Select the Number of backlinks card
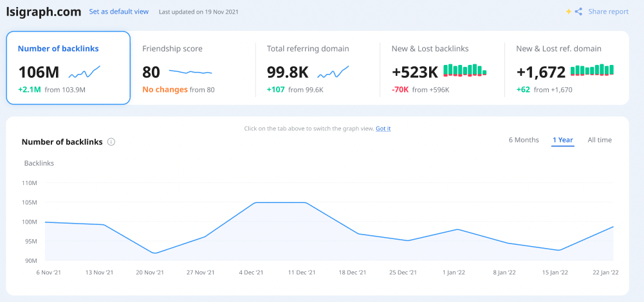The image size is (644, 302). click(x=68, y=67)
